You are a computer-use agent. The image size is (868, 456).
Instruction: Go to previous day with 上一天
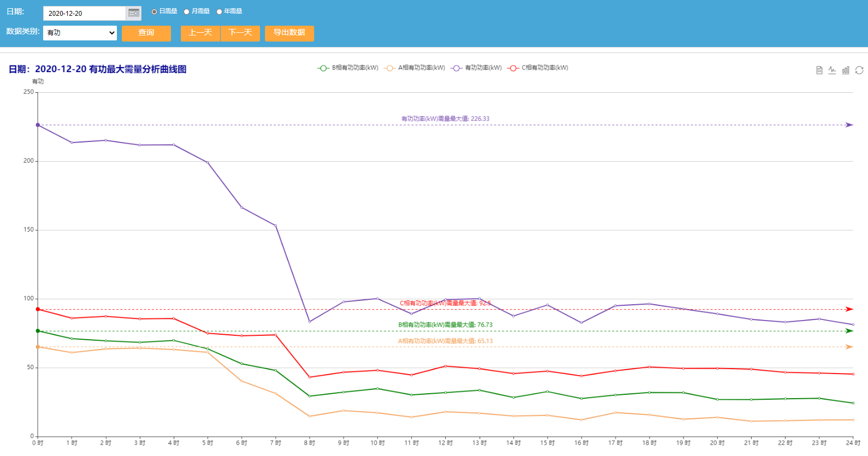200,33
